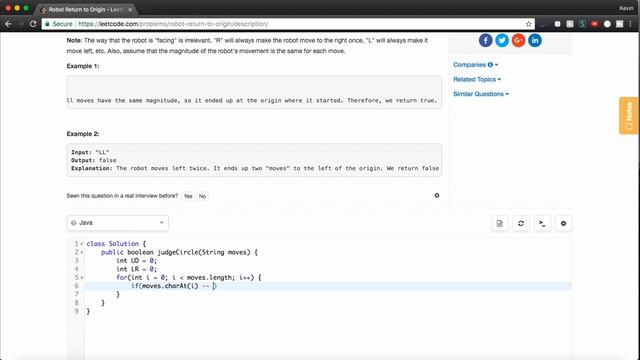This screenshot has height=360, width=640.
Task: Collapse code fold arrow on line 5
Action: (x=82, y=278)
